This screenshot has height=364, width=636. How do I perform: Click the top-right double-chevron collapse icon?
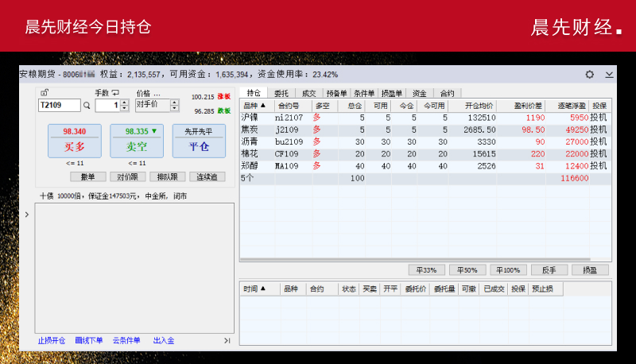click(609, 74)
